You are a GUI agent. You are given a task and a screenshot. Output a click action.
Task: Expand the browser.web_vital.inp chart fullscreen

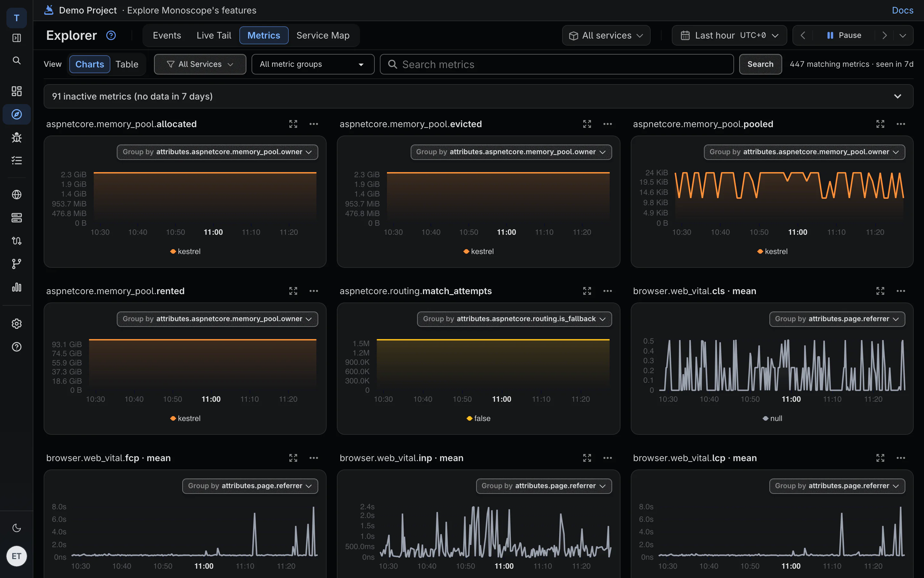pos(587,458)
